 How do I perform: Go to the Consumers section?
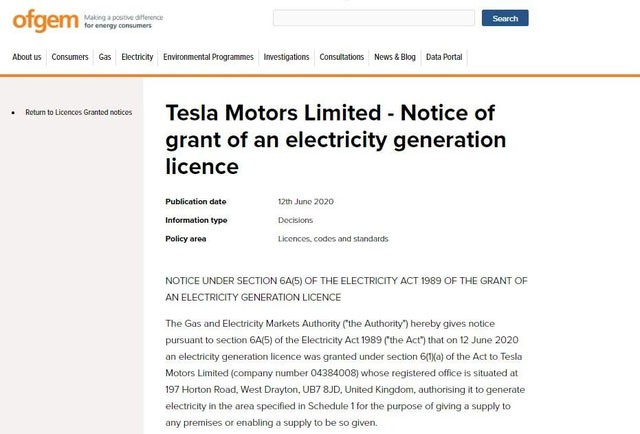70,57
